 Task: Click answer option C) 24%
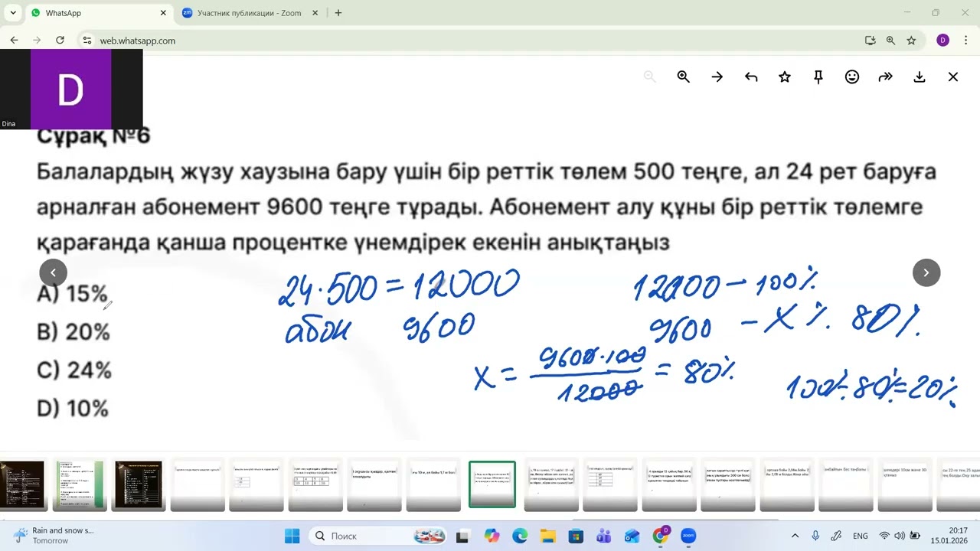pyautogui.click(x=74, y=370)
